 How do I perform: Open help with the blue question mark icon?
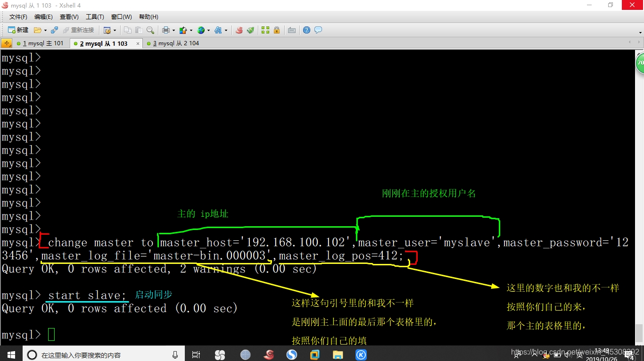pos(307,30)
